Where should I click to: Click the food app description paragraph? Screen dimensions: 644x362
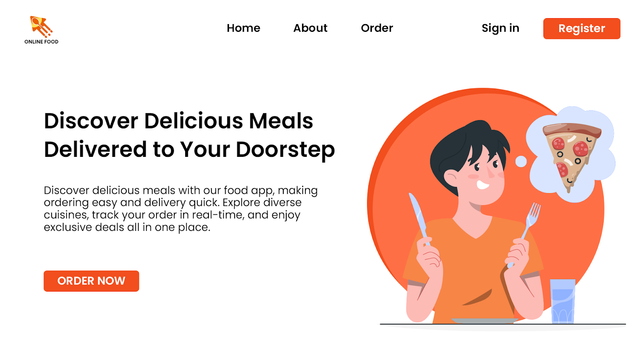click(x=181, y=209)
